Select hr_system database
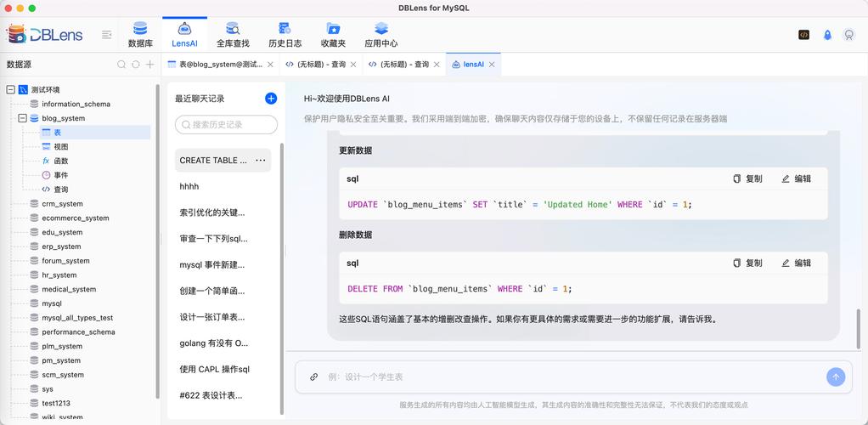 click(59, 275)
